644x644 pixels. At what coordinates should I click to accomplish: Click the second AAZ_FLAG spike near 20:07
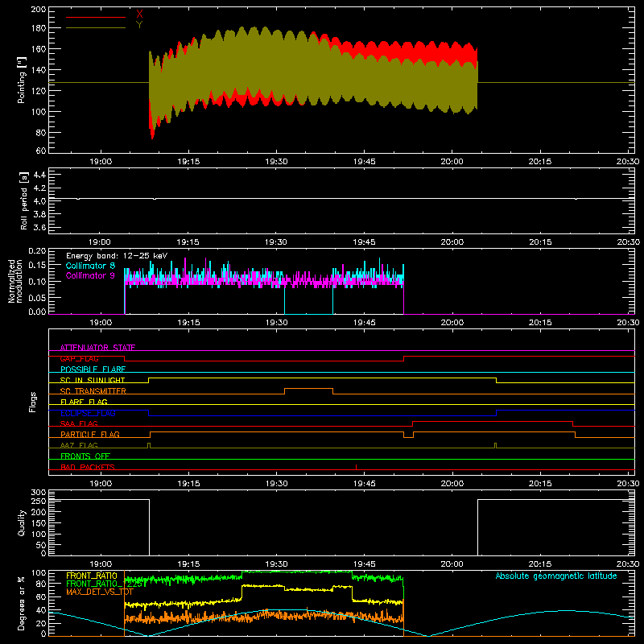(x=496, y=445)
